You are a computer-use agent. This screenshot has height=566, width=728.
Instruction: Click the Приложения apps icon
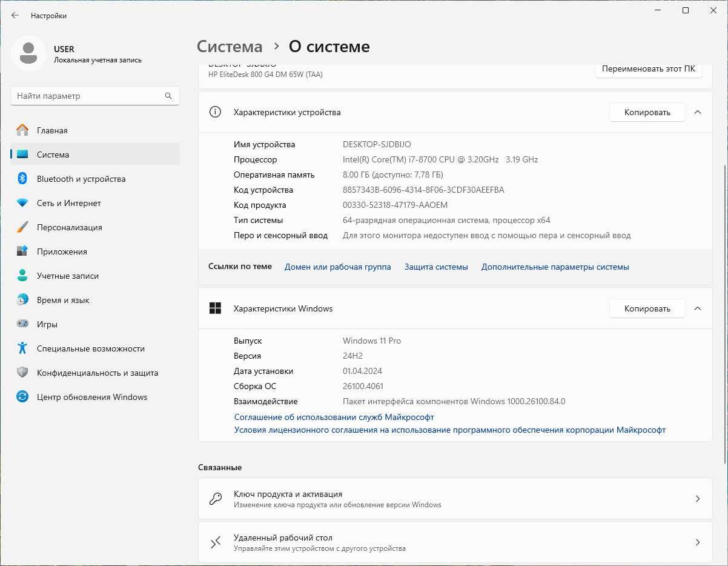[x=22, y=251]
